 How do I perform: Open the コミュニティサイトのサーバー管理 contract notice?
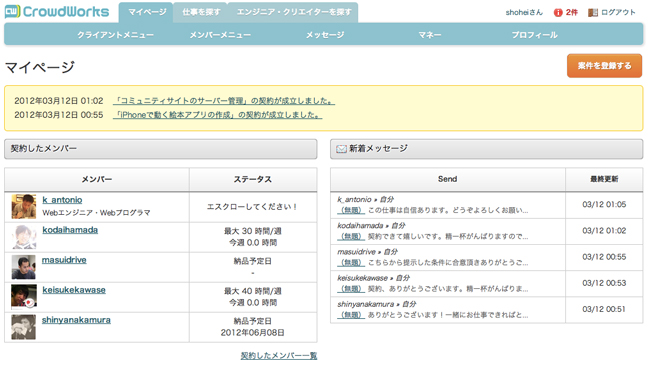pos(224,101)
